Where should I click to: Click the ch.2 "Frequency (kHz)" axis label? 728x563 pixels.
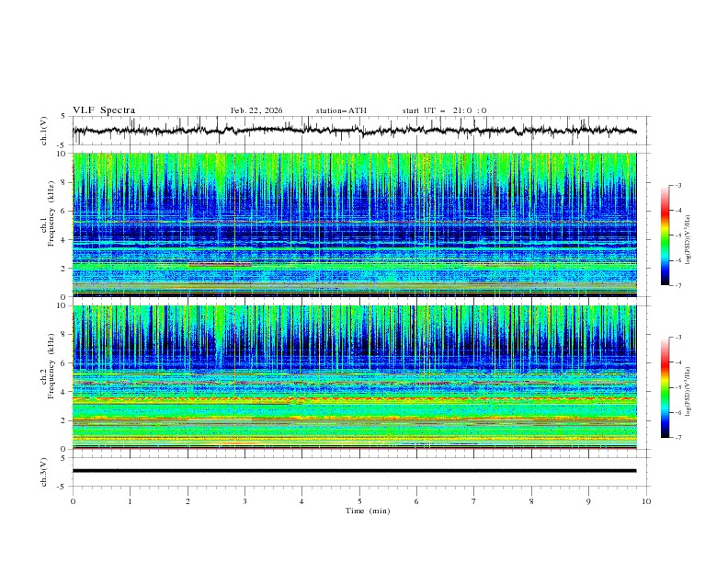[51, 366]
